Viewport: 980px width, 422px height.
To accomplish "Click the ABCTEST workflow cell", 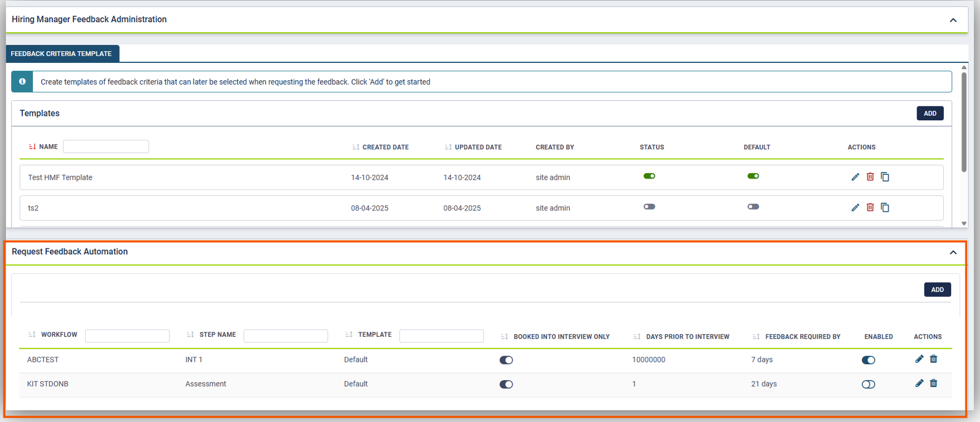I will [x=43, y=360].
